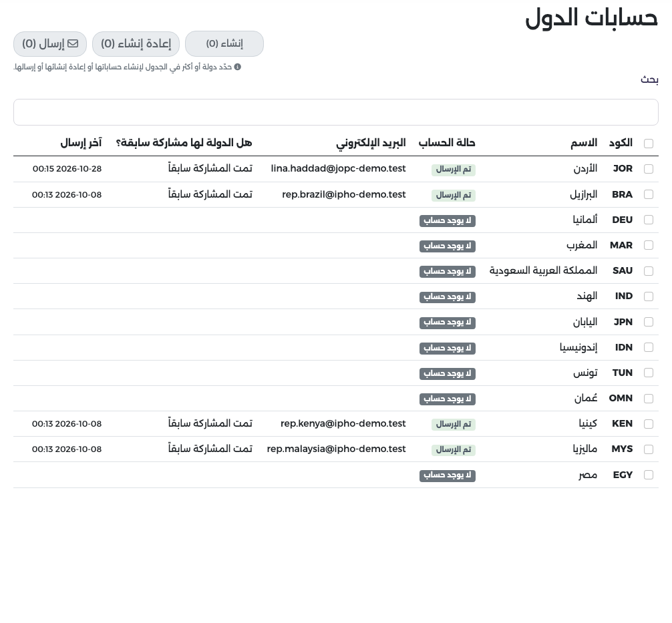Click the لا يوجد حساب badge for OMN
This screenshot has height=623, width=672.
point(448,399)
